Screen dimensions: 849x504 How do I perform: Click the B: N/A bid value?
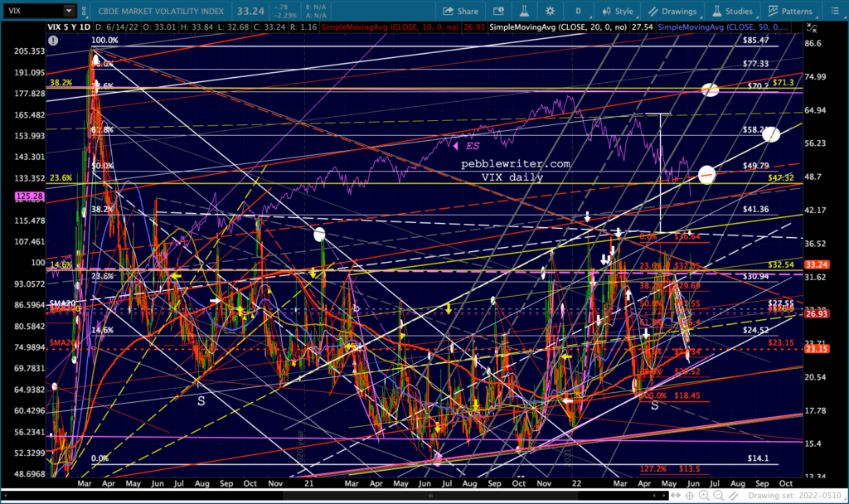[315, 7]
